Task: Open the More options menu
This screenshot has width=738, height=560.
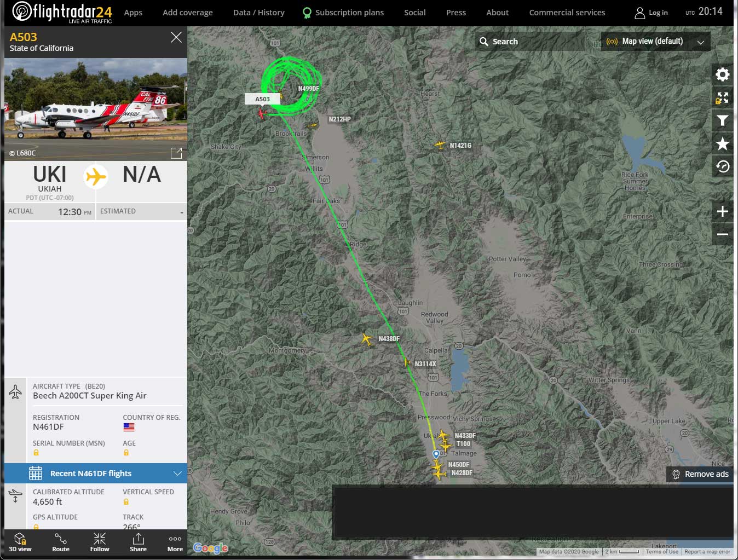Action: [175, 542]
